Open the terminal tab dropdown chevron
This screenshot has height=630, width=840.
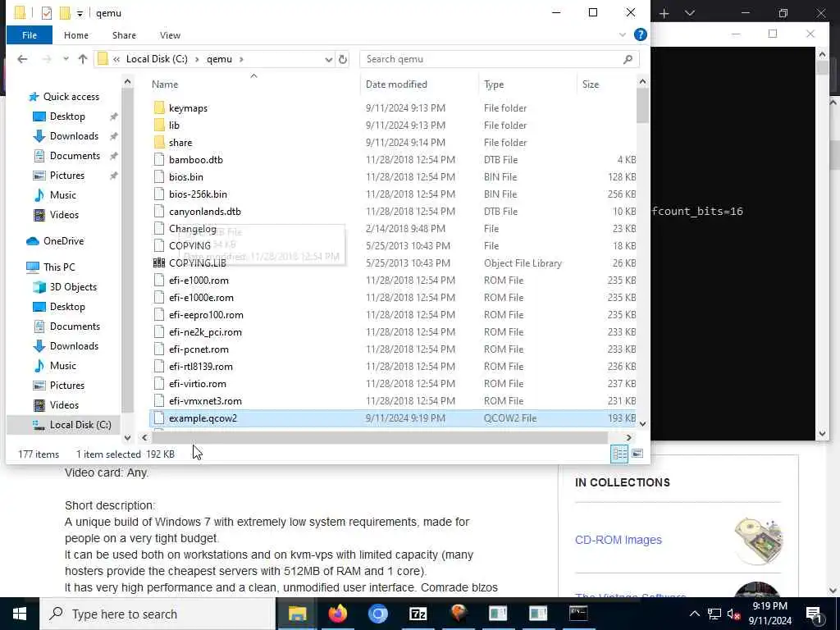tap(690, 13)
